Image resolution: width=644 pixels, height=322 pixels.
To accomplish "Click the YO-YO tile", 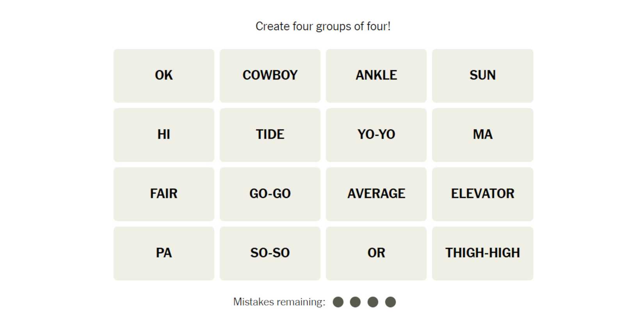I will pos(376,135).
